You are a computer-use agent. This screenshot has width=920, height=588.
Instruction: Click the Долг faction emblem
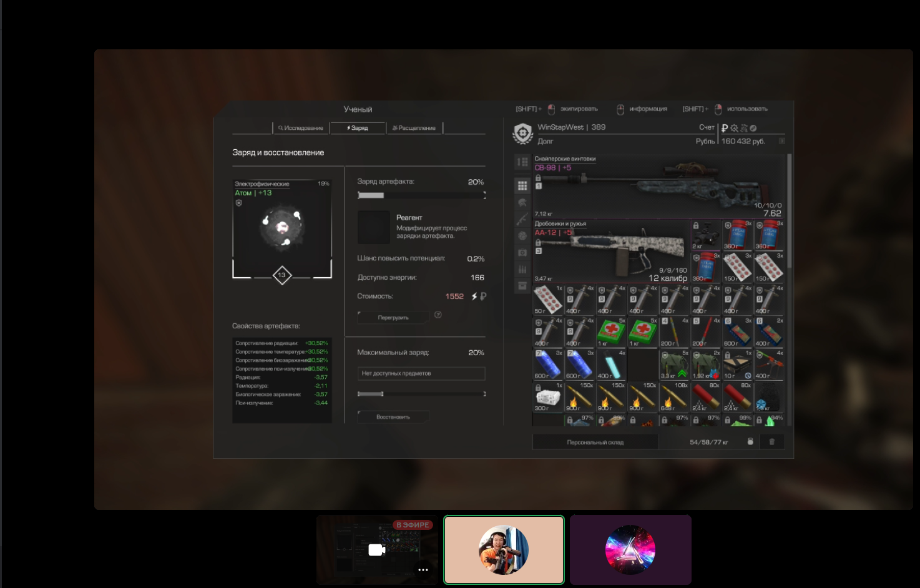[x=522, y=133]
